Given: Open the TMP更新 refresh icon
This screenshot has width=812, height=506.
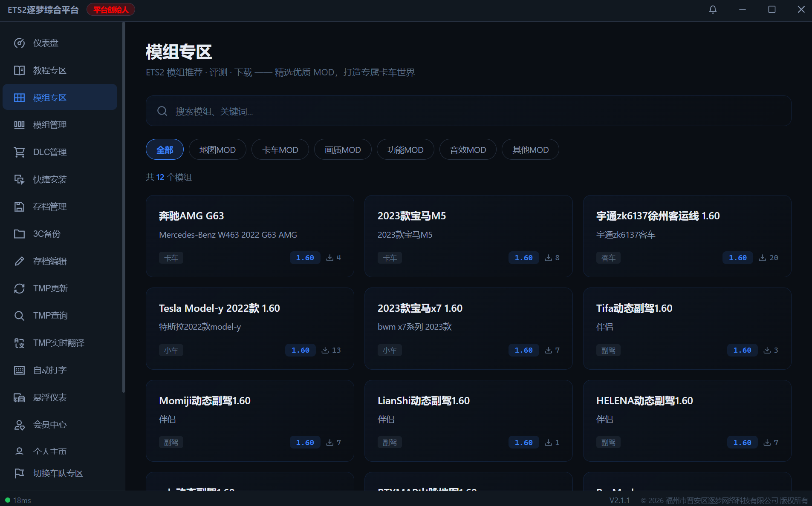Looking at the screenshot, I should click(19, 288).
